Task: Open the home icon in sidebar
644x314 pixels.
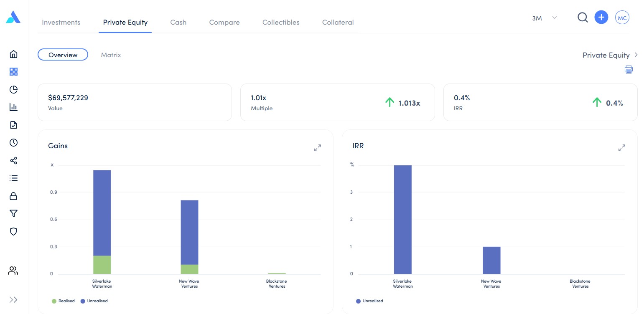Action: pyautogui.click(x=13, y=54)
